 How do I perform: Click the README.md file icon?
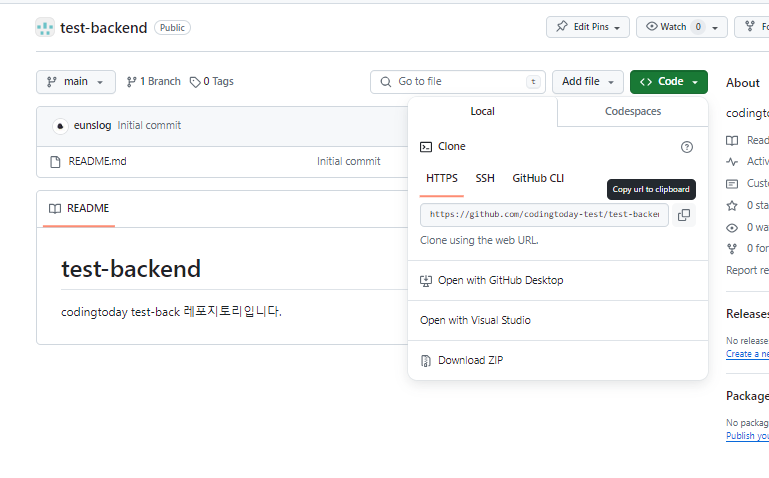point(55,162)
